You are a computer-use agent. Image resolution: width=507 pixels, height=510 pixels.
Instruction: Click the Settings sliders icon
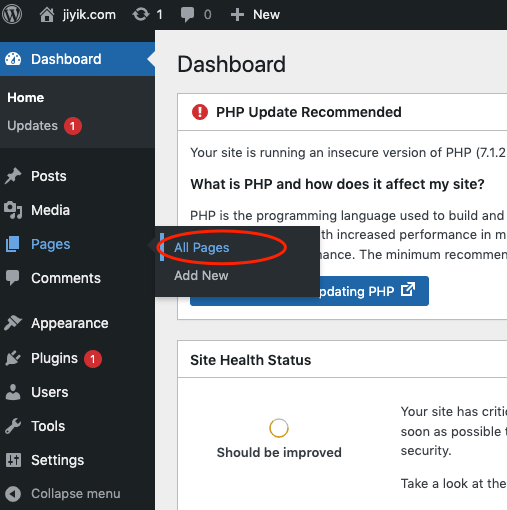[x=13, y=460]
